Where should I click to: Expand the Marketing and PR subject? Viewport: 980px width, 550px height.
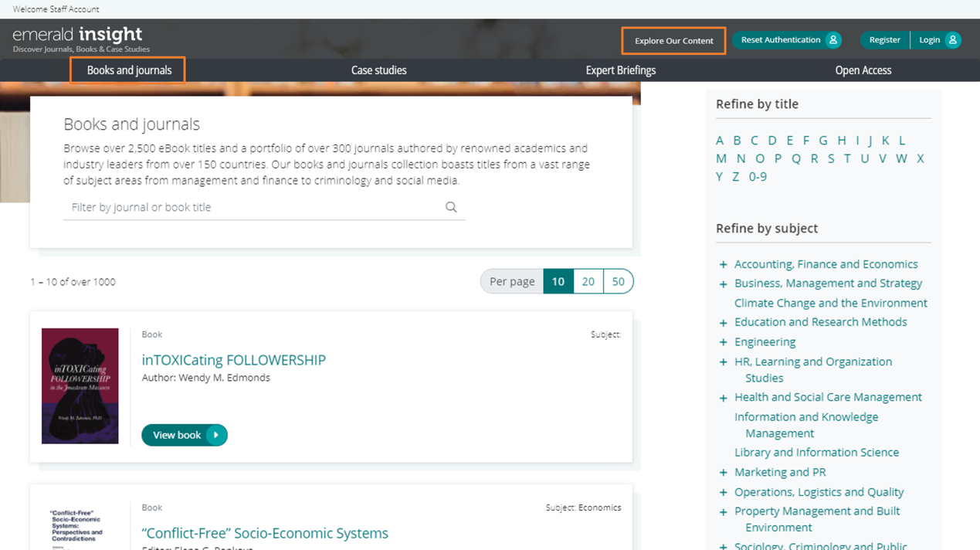724,472
